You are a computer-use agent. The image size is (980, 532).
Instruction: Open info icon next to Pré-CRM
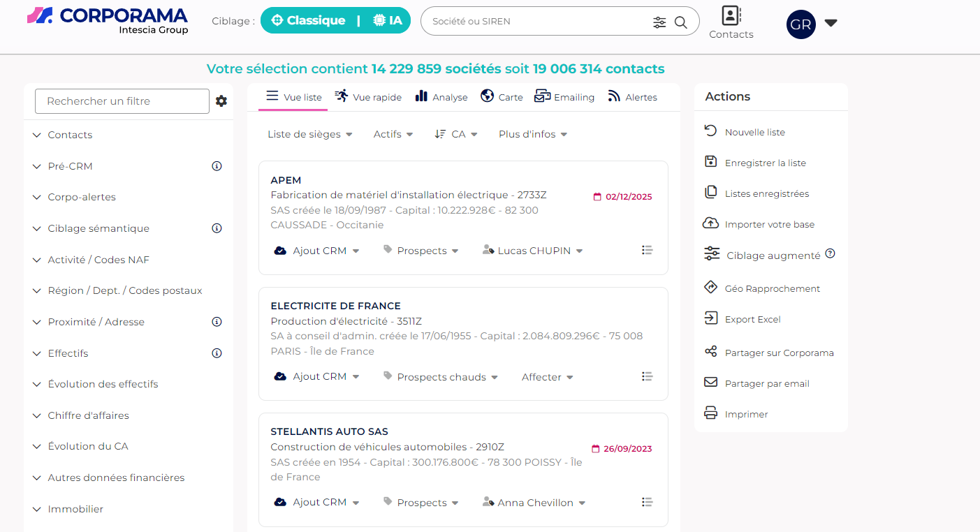pos(217,166)
